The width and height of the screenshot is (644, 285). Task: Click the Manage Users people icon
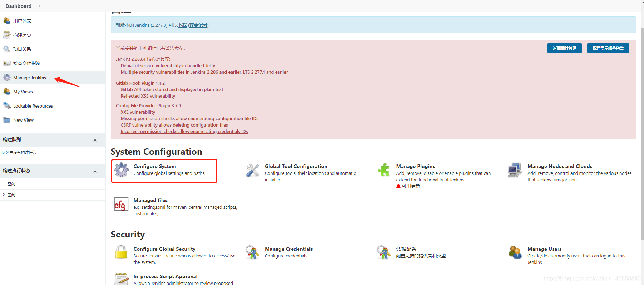click(x=515, y=252)
